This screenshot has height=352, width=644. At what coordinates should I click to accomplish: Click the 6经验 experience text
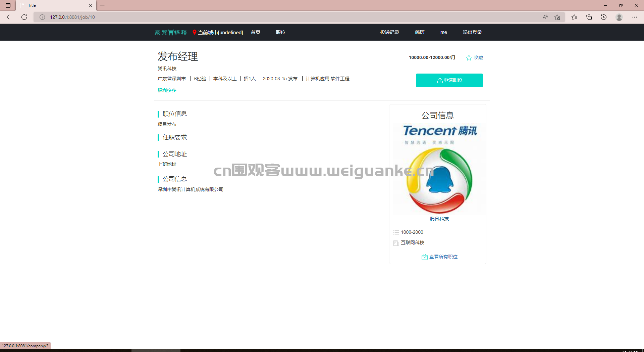[200, 79]
